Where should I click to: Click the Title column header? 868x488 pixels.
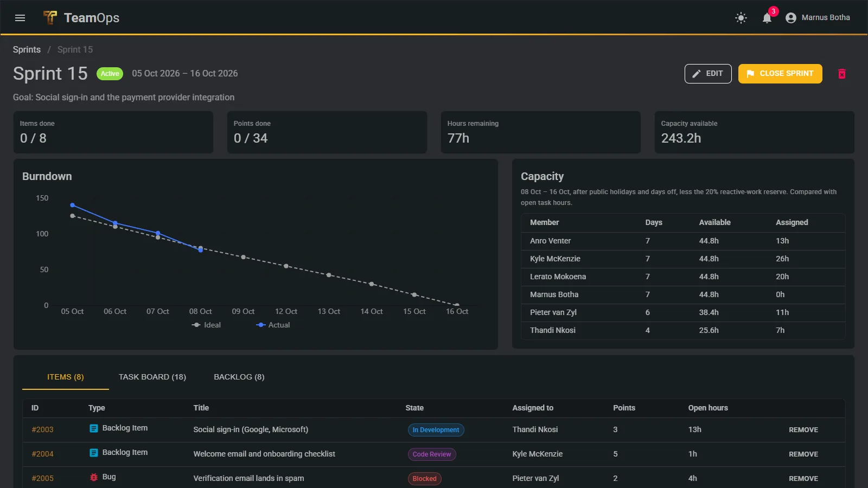pyautogui.click(x=201, y=408)
